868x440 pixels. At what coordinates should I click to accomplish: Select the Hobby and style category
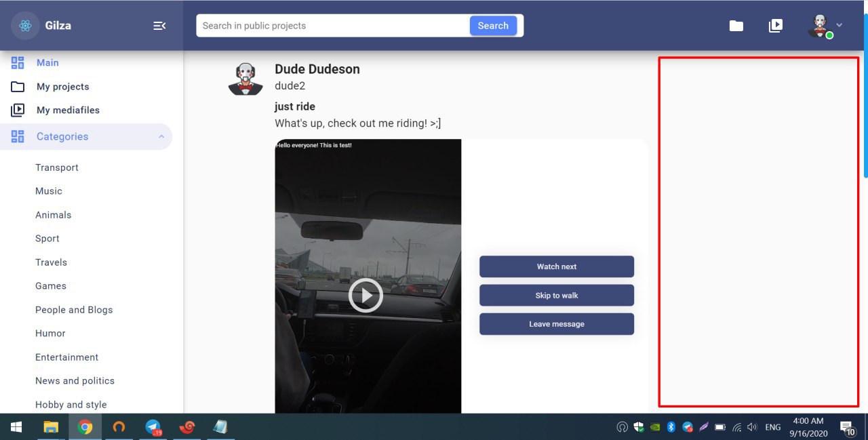tap(71, 405)
